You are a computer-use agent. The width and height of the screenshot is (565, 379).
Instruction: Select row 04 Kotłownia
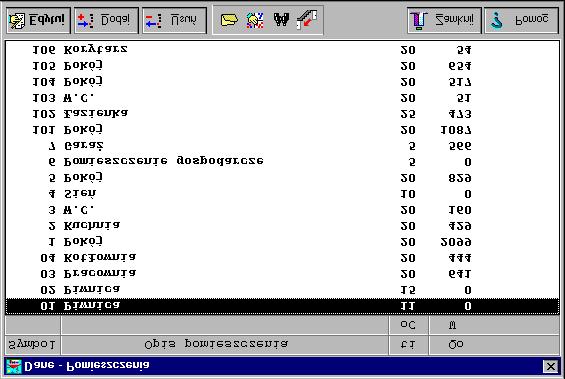[x=282, y=258]
